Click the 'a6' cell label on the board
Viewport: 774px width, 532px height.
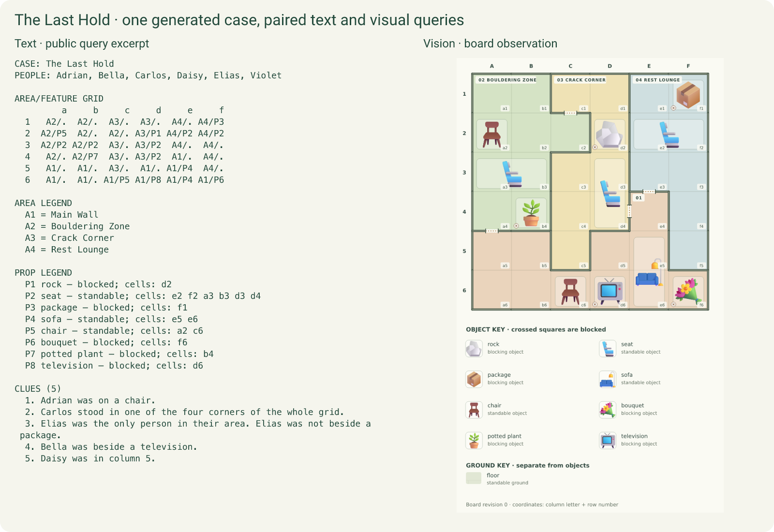[x=505, y=305]
